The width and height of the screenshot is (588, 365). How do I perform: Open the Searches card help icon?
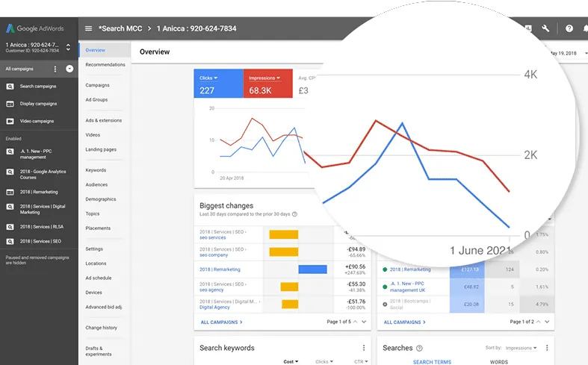tap(420, 348)
